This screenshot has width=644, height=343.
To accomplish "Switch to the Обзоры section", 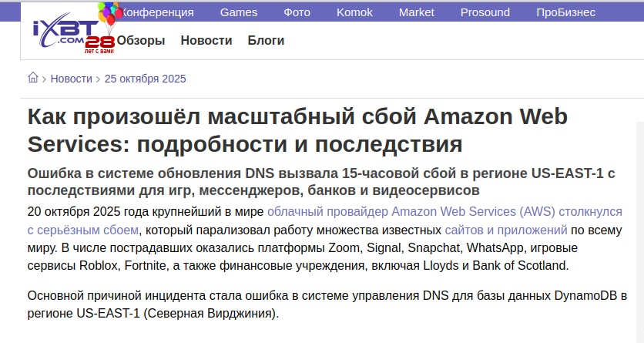I will [x=141, y=40].
